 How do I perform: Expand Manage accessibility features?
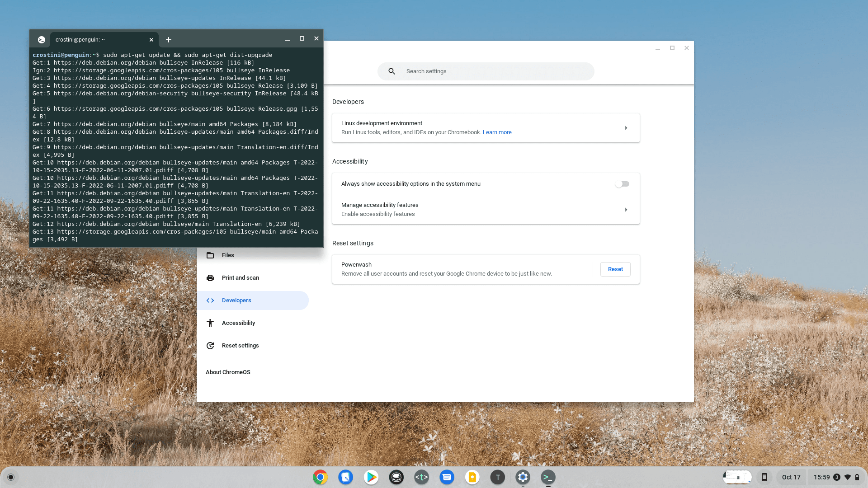(x=486, y=209)
